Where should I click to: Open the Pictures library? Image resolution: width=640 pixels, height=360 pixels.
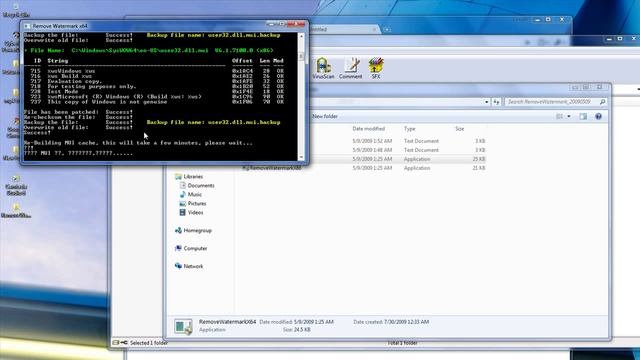pos(197,203)
